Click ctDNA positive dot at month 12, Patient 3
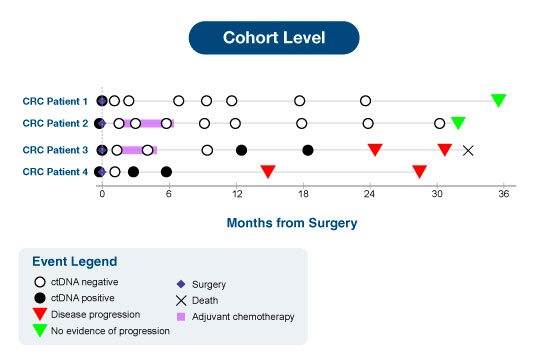The image size is (537, 360). coord(241,150)
